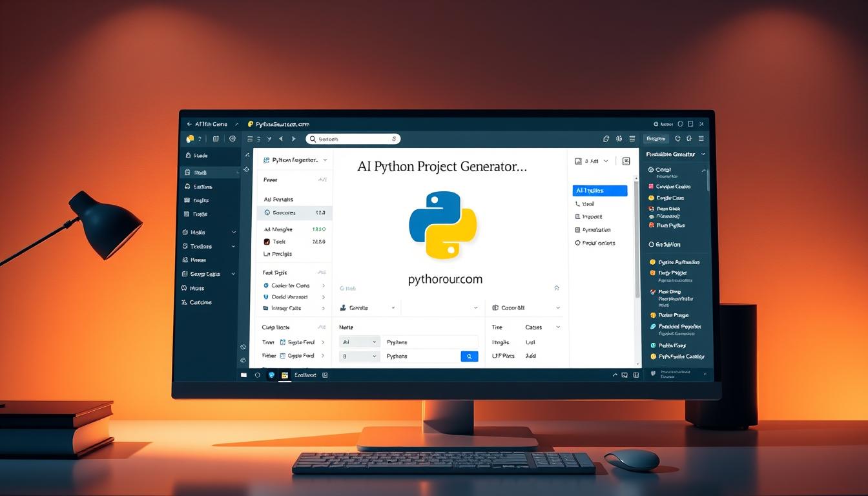Open the browser icon on the taskbar
This screenshot has width=868, height=496.
coord(271,375)
